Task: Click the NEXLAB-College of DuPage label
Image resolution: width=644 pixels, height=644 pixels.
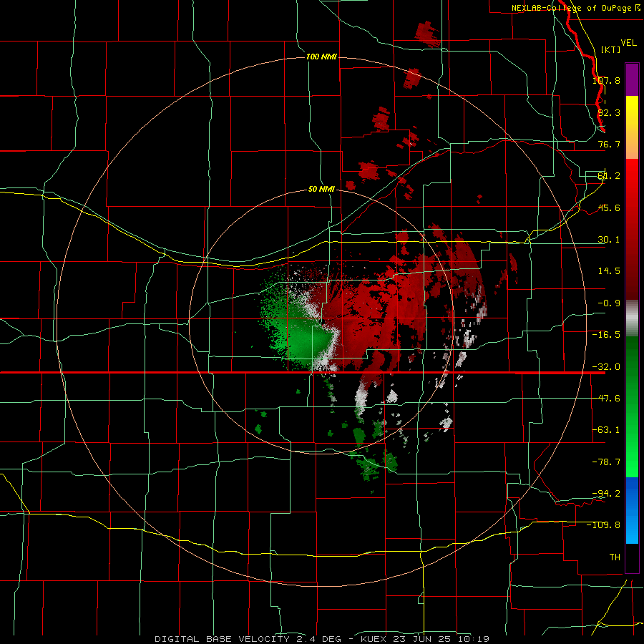Action: click(x=571, y=8)
